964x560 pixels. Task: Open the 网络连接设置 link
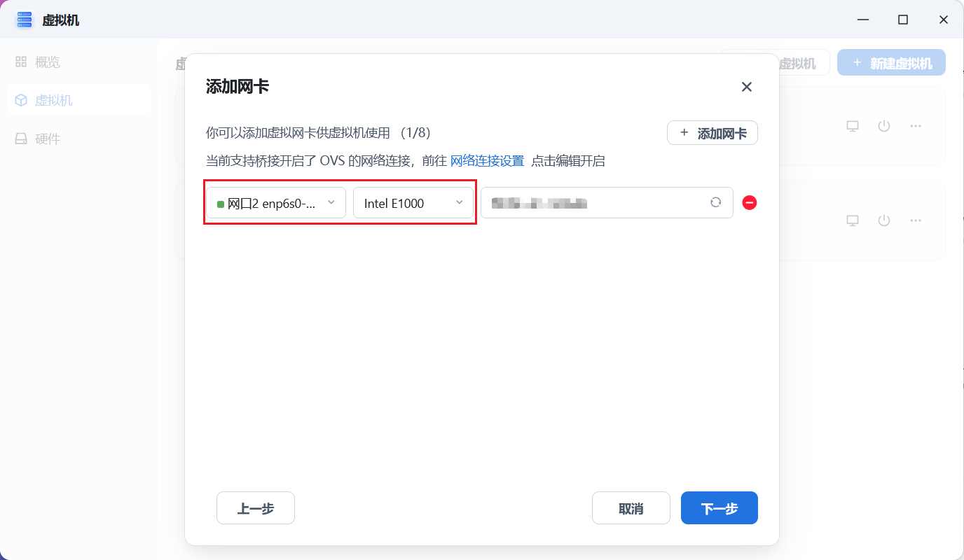[487, 161]
